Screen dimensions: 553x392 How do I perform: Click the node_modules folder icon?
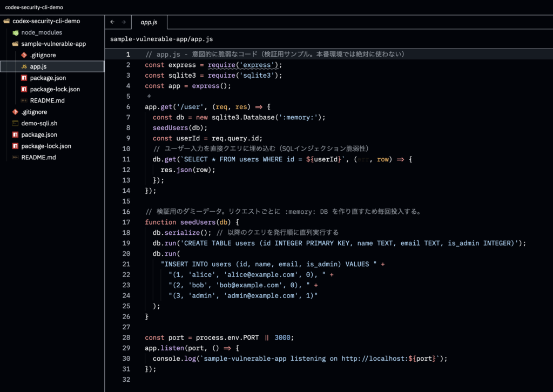click(16, 32)
